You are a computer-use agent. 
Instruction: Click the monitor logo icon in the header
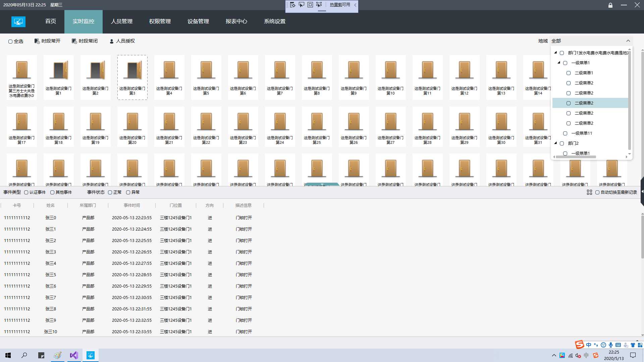tap(18, 22)
